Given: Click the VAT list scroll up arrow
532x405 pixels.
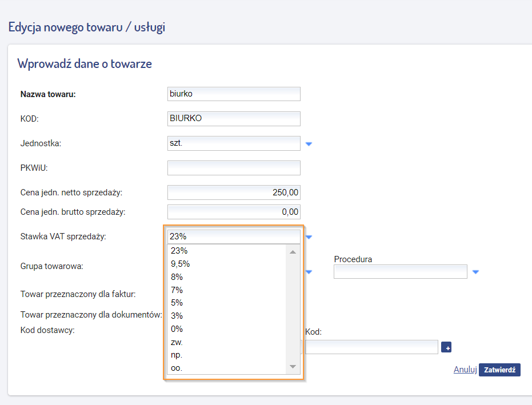Looking at the screenshot, I should coord(293,252).
